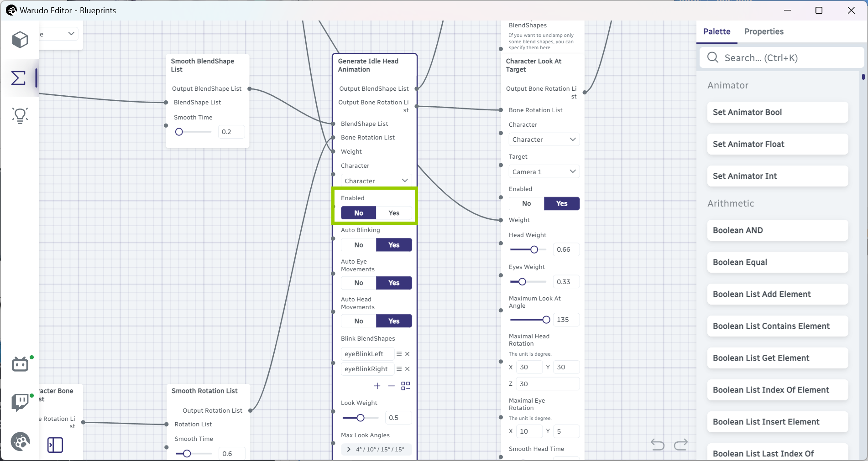Click the Warudo app logo in title bar
Image resolution: width=868 pixels, height=461 pixels.
(11, 10)
